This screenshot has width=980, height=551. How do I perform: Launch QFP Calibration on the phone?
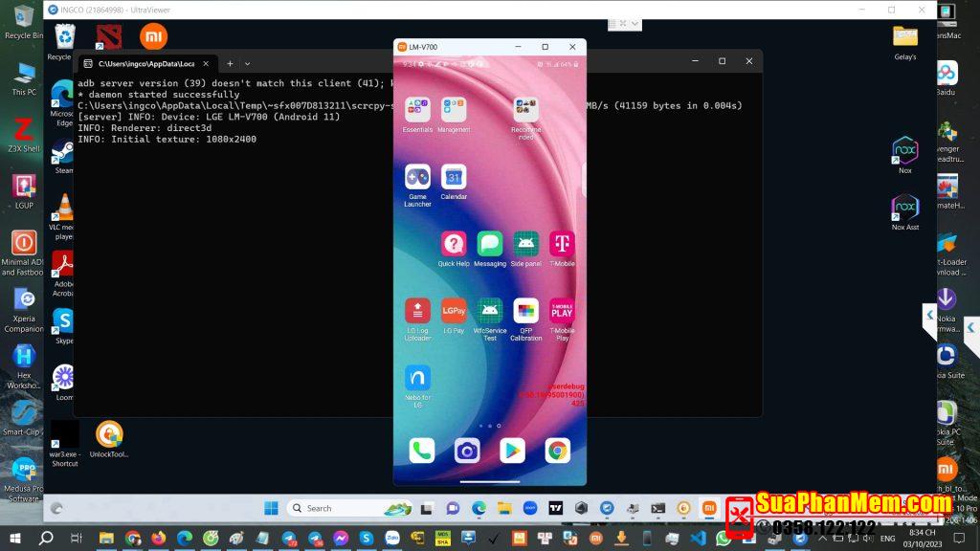525,311
